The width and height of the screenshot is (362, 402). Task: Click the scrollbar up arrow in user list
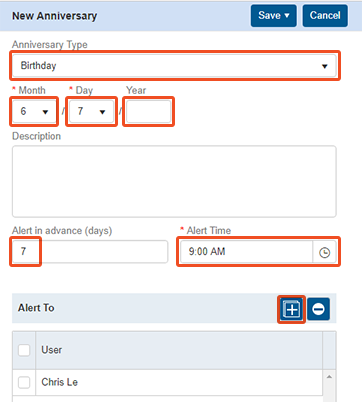(x=329, y=377)
